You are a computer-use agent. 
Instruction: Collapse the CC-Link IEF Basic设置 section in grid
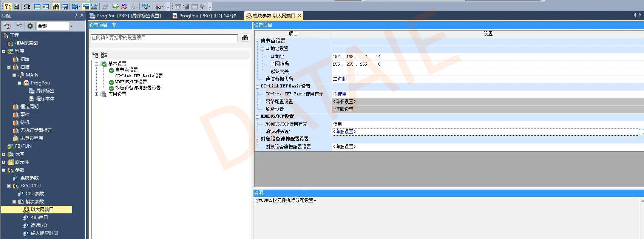tap(258, 86)
